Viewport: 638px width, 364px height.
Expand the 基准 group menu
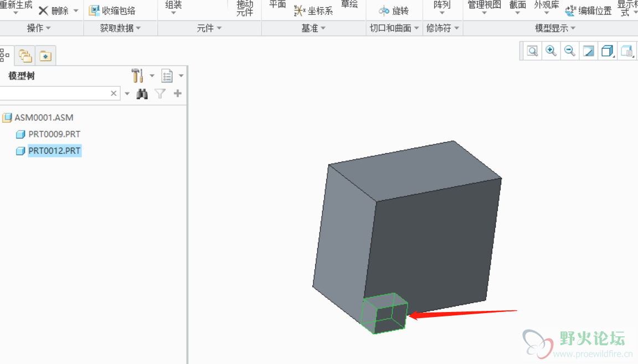click(313, 28)
